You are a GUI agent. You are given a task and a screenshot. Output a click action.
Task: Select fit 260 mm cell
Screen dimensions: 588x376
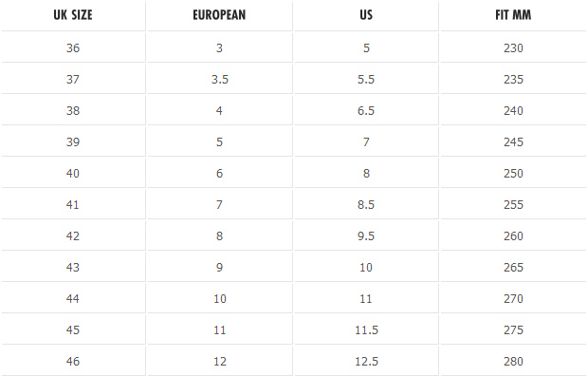[513, 235]
